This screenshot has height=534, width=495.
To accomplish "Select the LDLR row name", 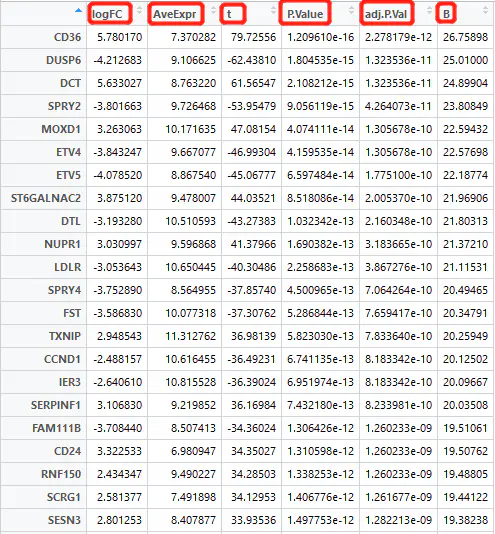I will tap(68, 267).
